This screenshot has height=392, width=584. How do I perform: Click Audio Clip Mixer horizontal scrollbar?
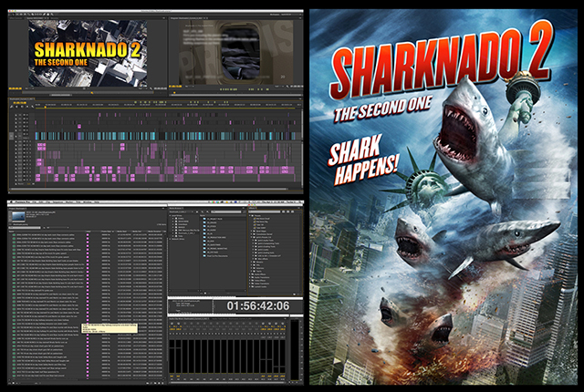click(x=227, y=383)
